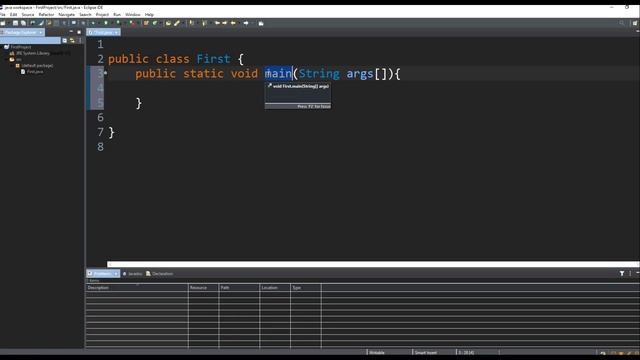Click line number 6 in the gutter
640x360 pixels.
pyautogui.click(x=100, y=118)
